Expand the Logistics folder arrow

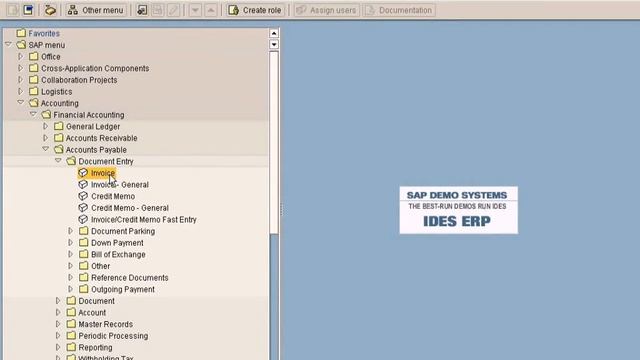[20, 91]
